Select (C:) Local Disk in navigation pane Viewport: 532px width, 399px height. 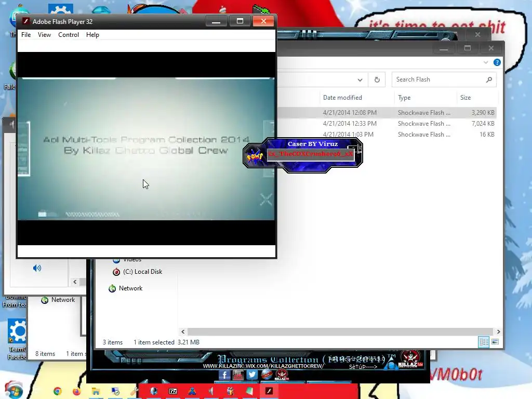pyautogui.click(x=142, y=272)
